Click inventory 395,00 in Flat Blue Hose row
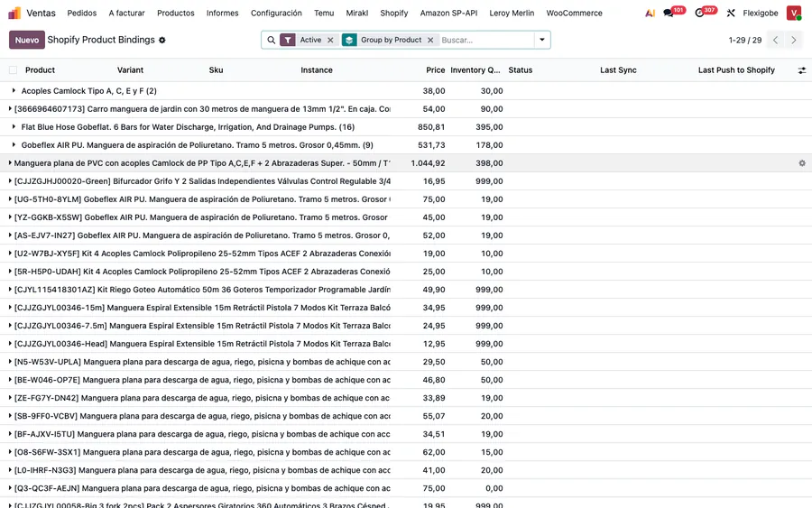812x508 pixels. [x=489, y=127]
